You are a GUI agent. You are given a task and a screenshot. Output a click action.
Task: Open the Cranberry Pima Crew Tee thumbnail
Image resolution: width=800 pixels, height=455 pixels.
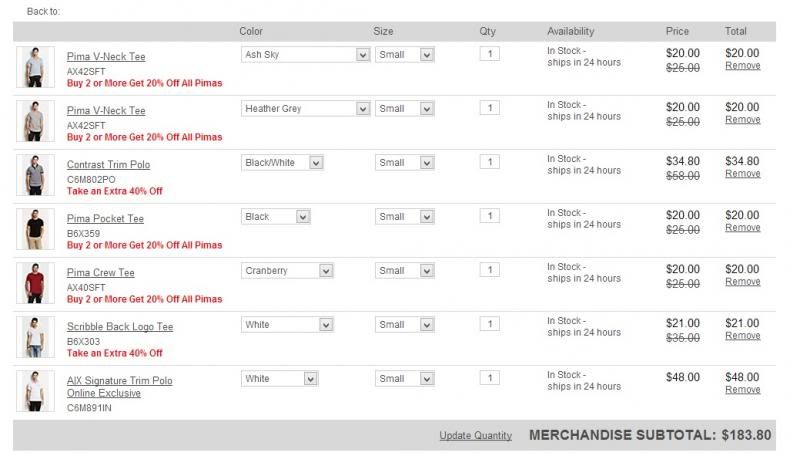click(35, 282)
